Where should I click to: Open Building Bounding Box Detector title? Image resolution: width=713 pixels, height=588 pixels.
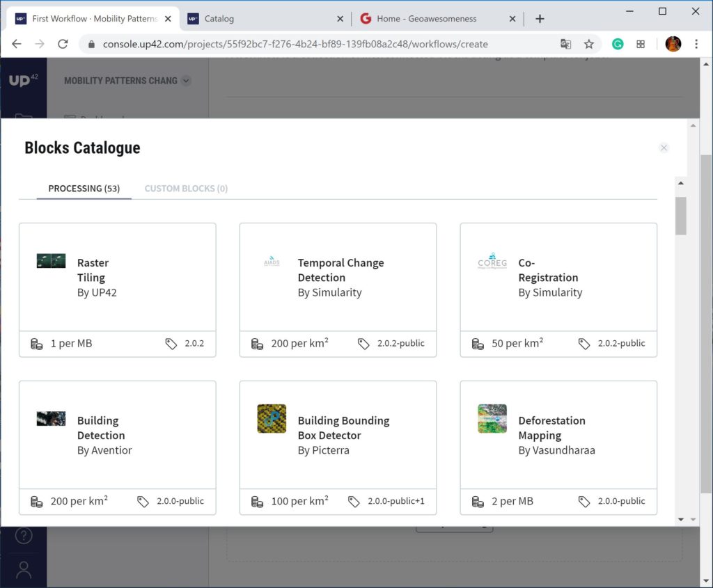tap(343, 427)
